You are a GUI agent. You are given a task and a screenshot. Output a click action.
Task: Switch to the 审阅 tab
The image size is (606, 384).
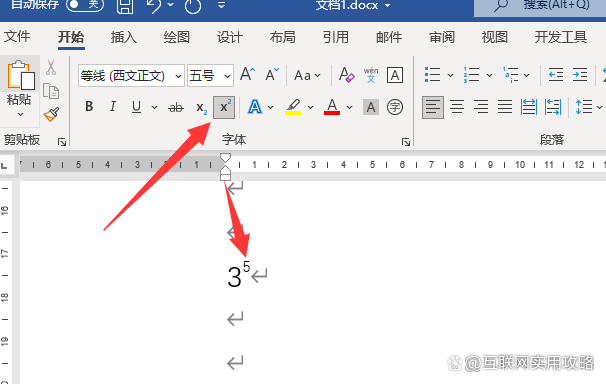point(442,37)
